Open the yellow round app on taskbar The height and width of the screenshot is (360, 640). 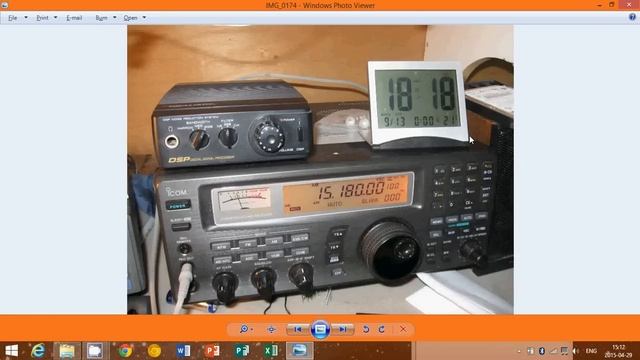click(154, 351)
